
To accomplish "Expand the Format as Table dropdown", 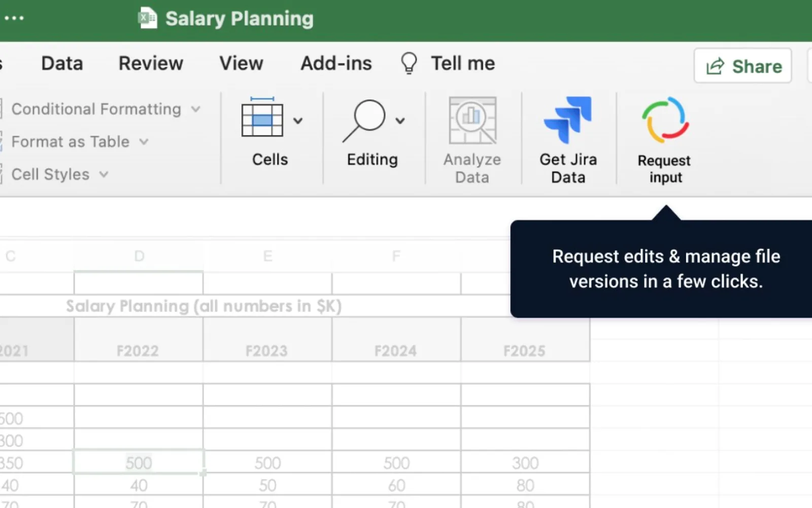I will point(144,142).
